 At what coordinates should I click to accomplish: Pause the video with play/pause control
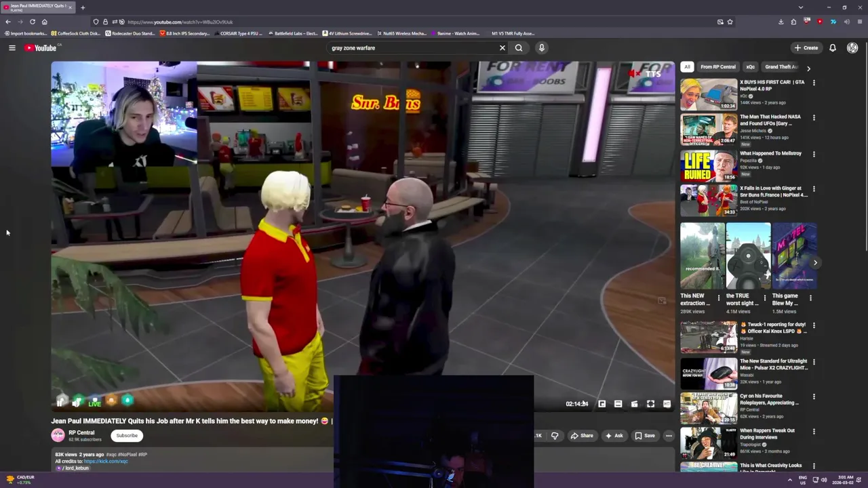[60, 403]
